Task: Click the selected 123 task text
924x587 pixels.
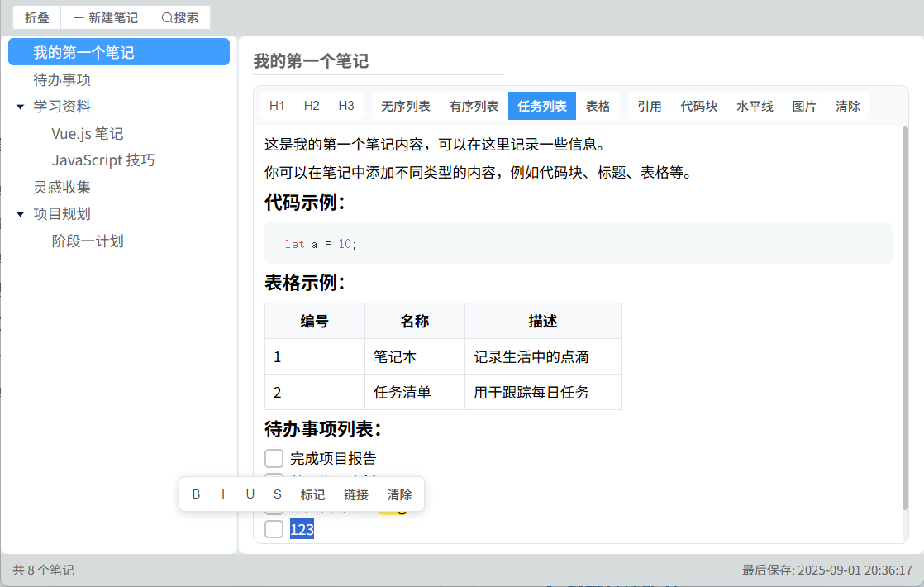Action: (x=302, y=529)
